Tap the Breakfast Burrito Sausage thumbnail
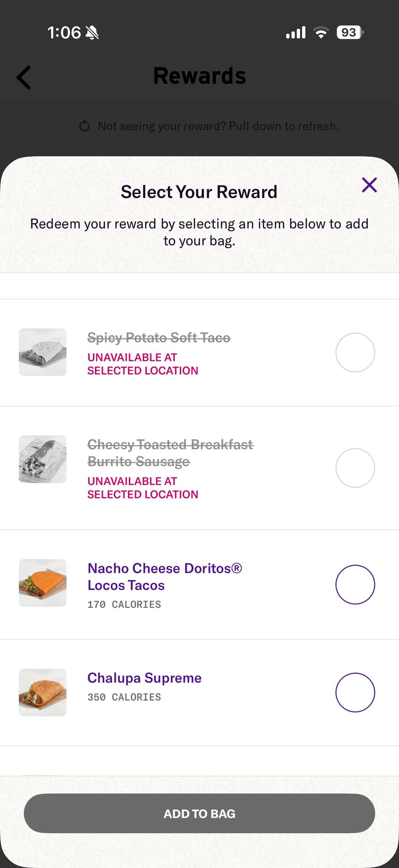Screen dimensions: 399x868 tap(43, 459)
